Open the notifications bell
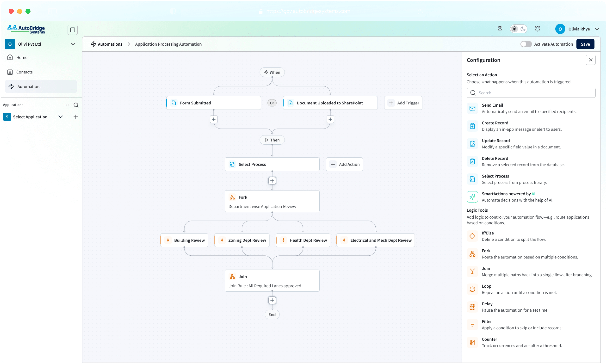The width and height of the screenshot is (607, 364). tap(537, 29)
